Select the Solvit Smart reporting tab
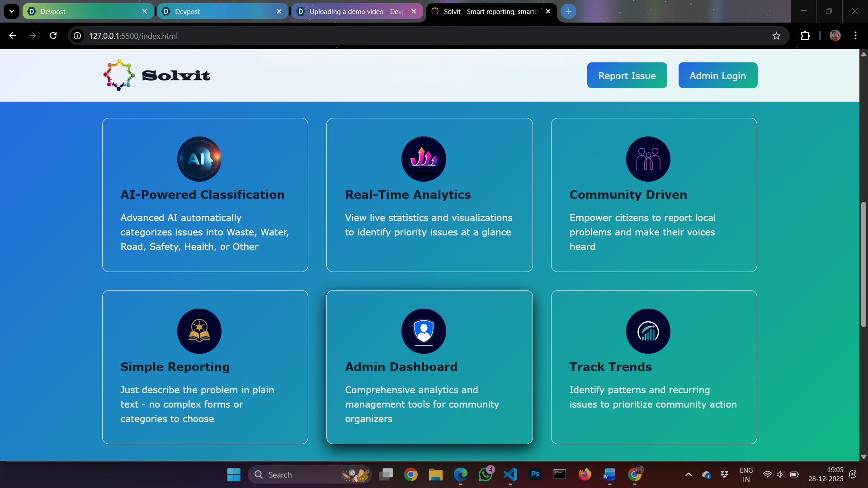Viewport: 868px width, 488px height. [491, 11]
